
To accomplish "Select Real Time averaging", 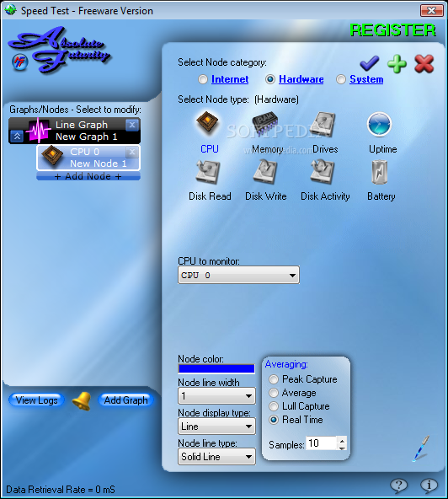I will coord(274,420).
